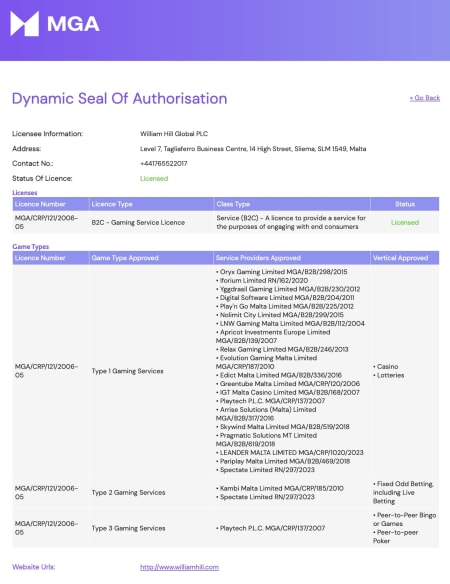Click the Status column header
Image resolution: width=450 pixels, height=584 pixels.
pos(405,204)
